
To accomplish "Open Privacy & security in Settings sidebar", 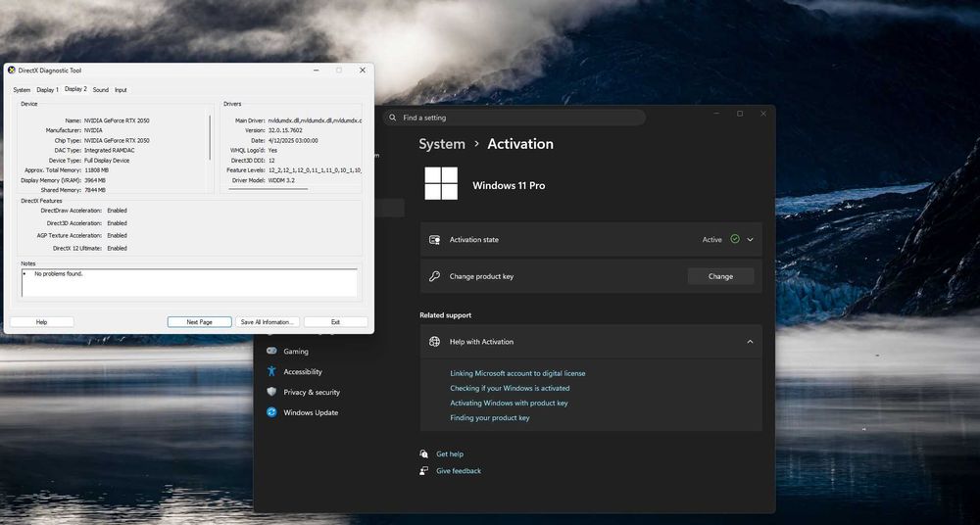I will click(x=312, y=393).
